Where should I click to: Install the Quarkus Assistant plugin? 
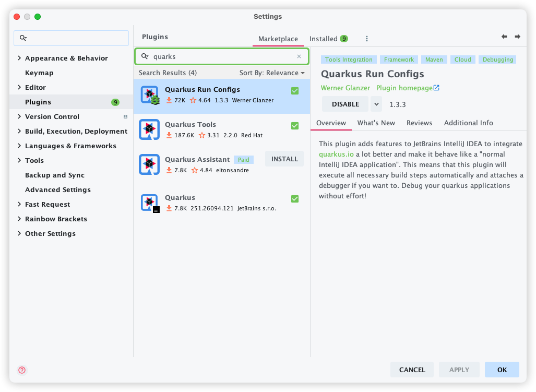[x=284, y=159]
